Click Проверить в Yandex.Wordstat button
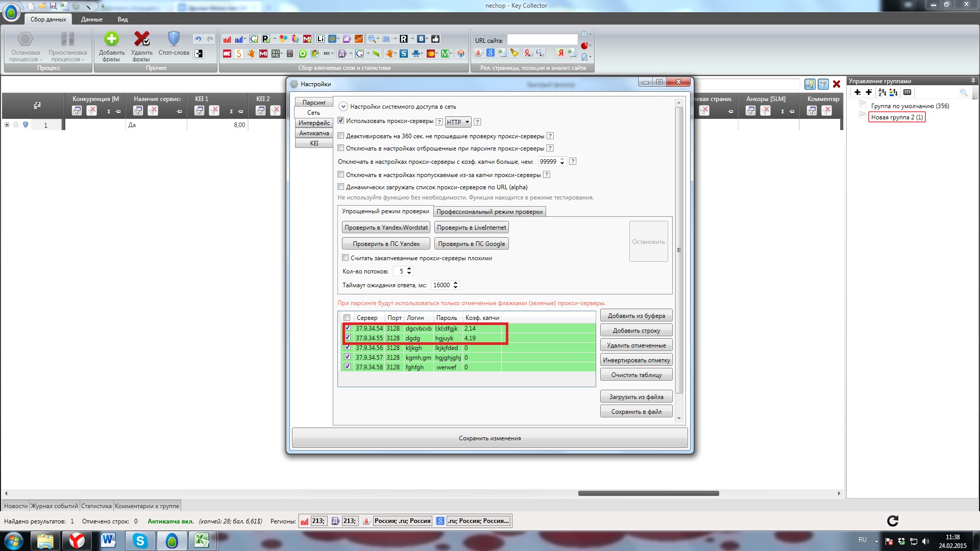Screen dimensions: 980x551 386,228
